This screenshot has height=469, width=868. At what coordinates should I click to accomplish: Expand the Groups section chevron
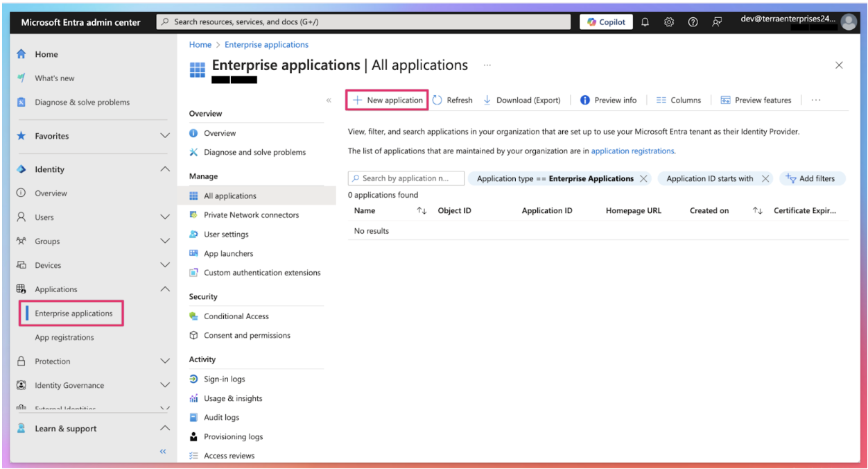[165, 241]
